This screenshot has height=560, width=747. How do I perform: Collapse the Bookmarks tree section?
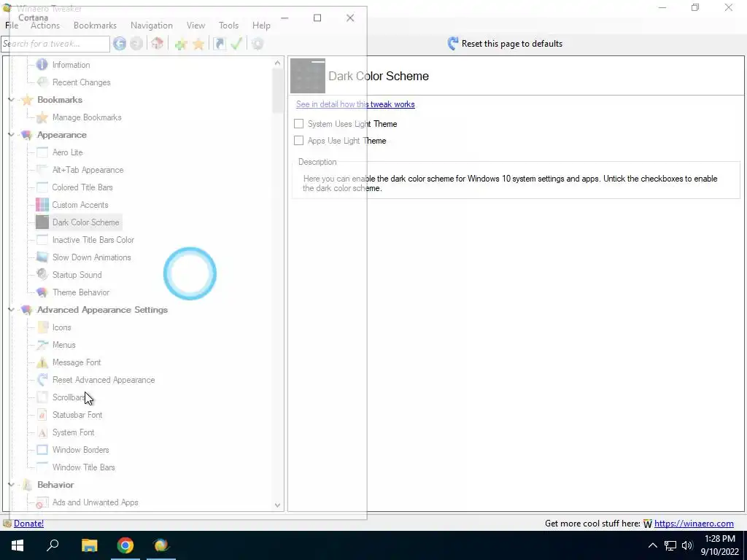tap(11, 99)
